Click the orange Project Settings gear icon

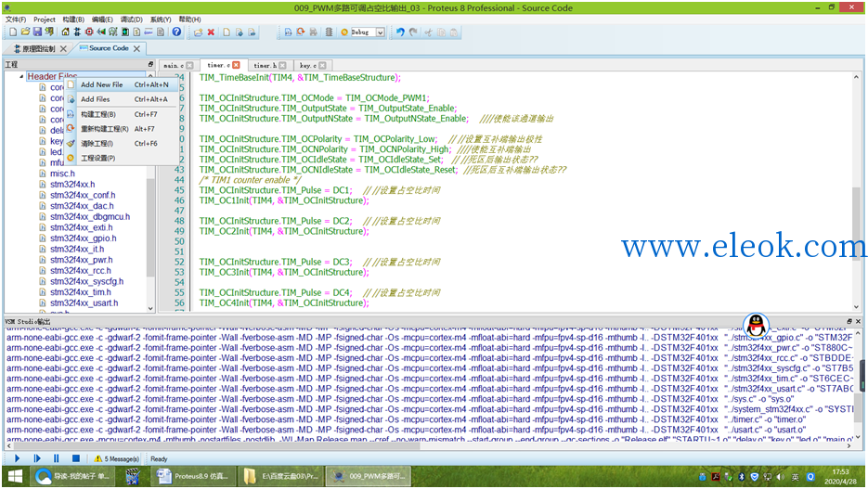(x=344, y=32)
